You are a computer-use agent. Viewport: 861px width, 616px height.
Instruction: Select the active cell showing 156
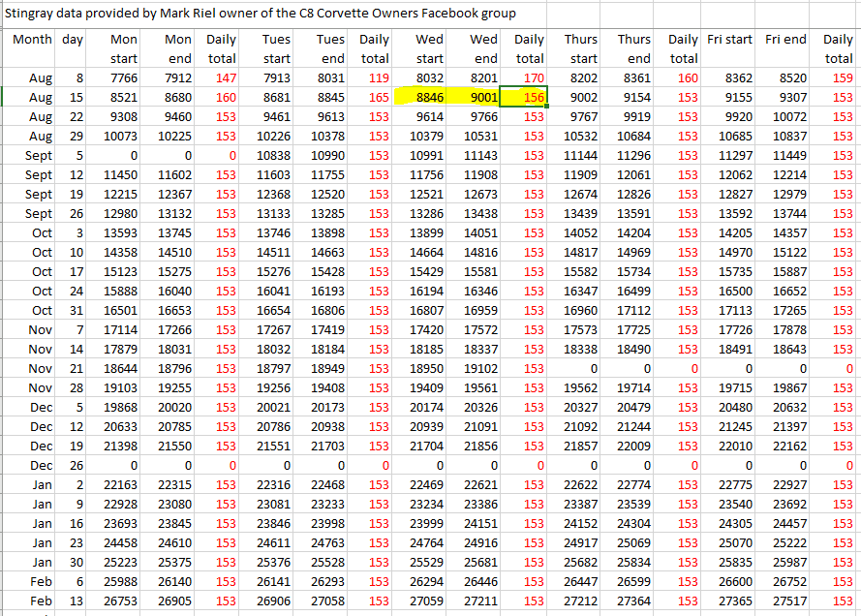tap(528, 97)
